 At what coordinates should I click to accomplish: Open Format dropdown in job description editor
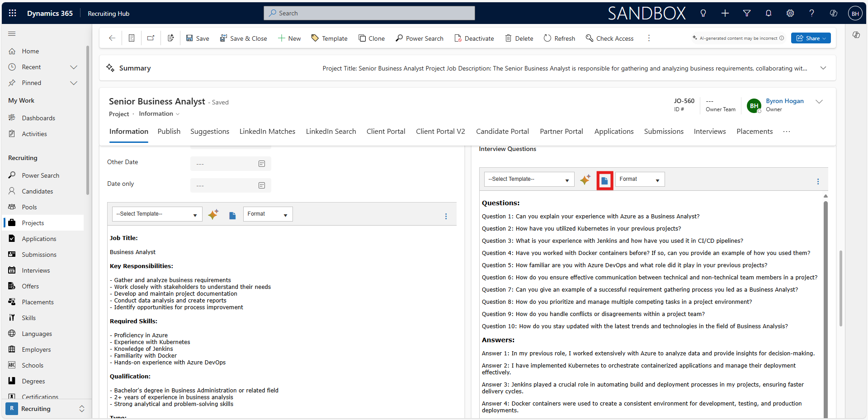(x=268, y=214)
